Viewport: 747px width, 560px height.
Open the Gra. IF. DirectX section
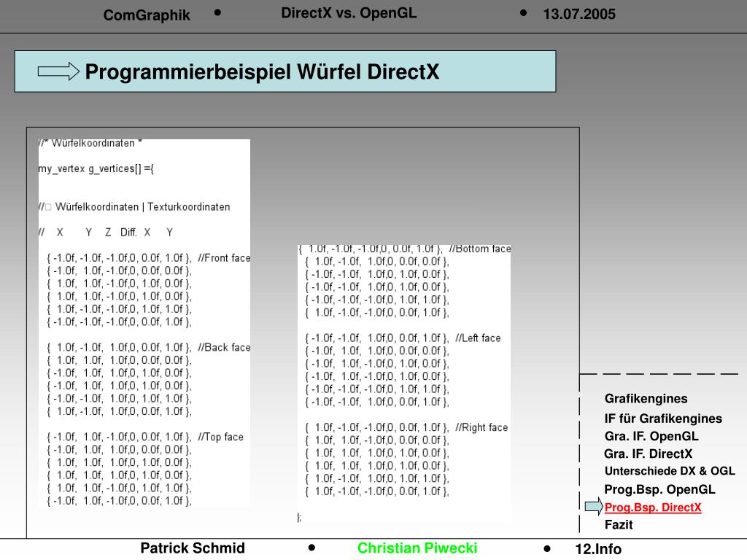pos(648,454)
